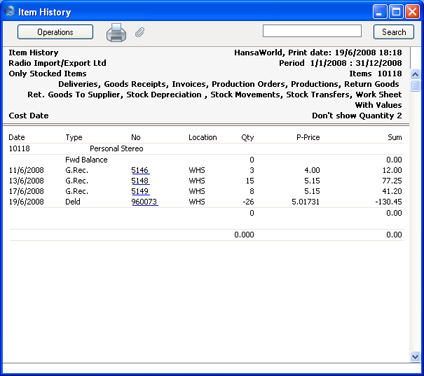
Task: Click the Deld type entry
Action: (x=73, y=202)
